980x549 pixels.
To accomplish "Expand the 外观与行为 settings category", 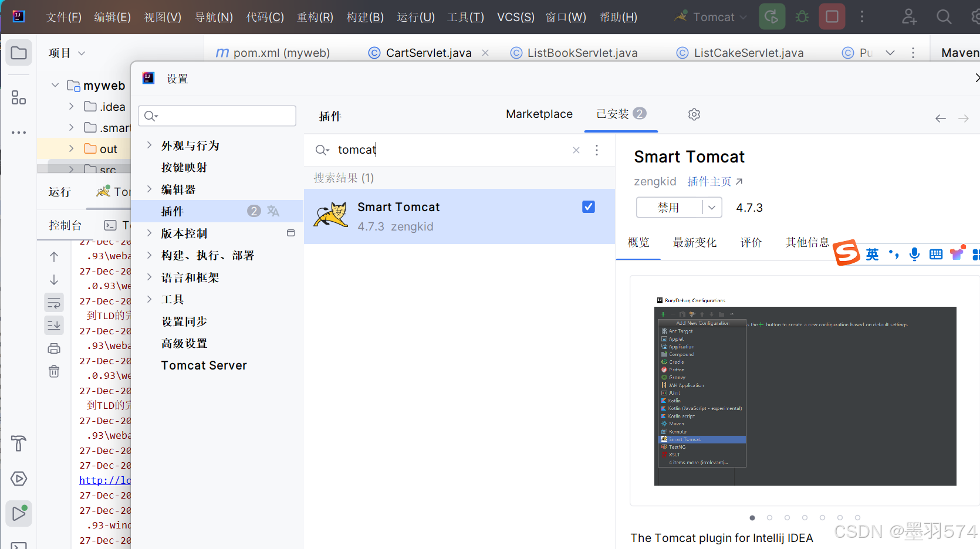I will (x=149, y=145).
